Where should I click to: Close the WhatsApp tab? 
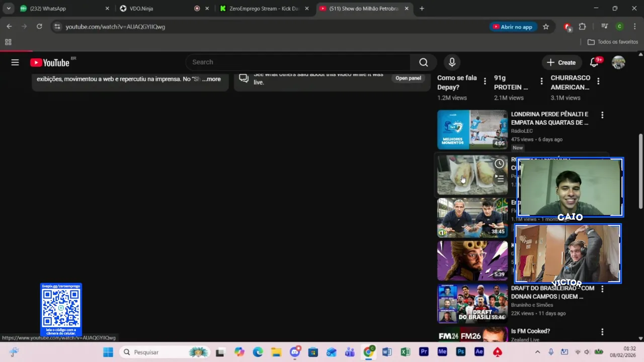click(107, 9)
